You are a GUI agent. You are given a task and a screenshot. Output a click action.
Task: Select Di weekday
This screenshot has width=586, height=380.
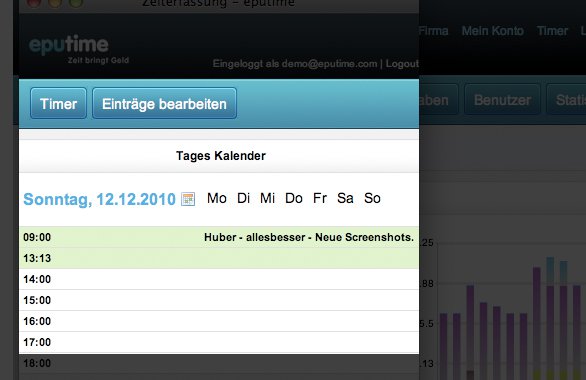243,198
